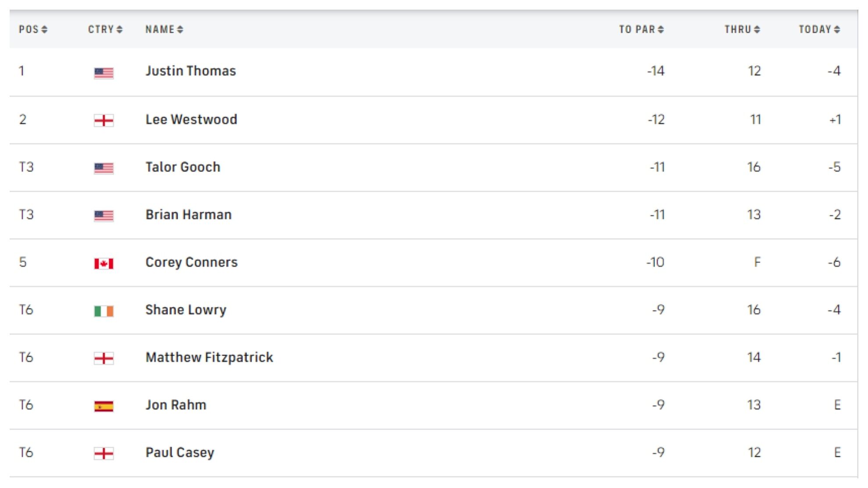Viewport: 868px width, 488px height.
Task: Click the USA flag beside Talor Gooch
Action: pos(104,168)
